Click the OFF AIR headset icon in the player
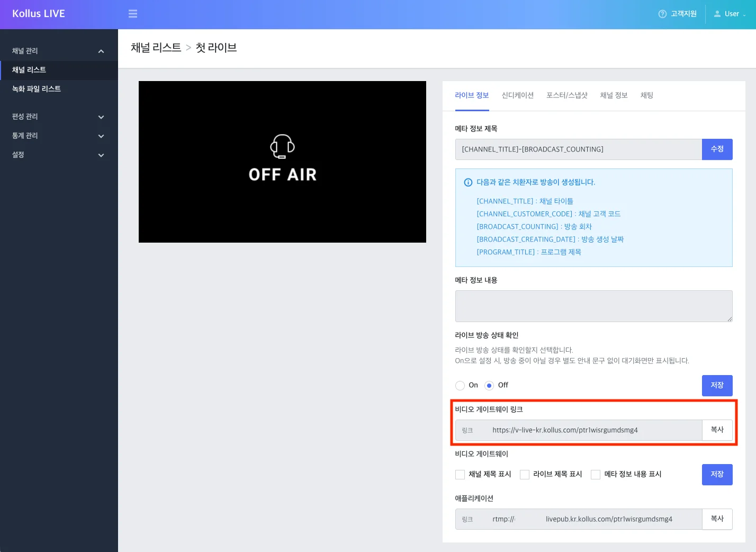The image size is (756, 552). (282, 146)
